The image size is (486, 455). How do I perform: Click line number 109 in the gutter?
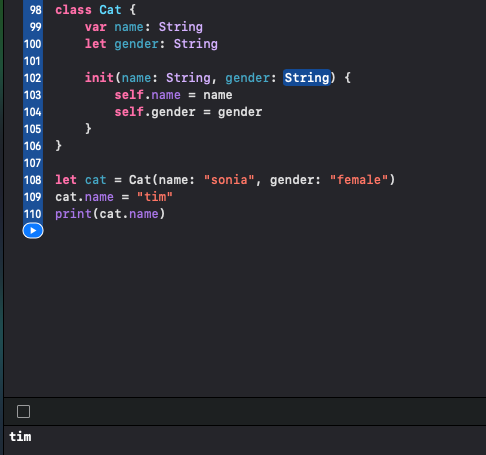pos(33,197)
